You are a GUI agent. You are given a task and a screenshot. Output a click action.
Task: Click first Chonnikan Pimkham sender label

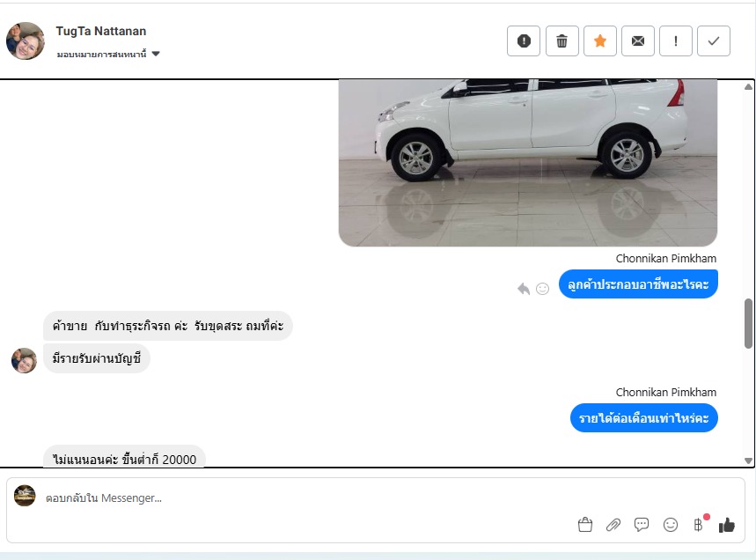(666, 259)
